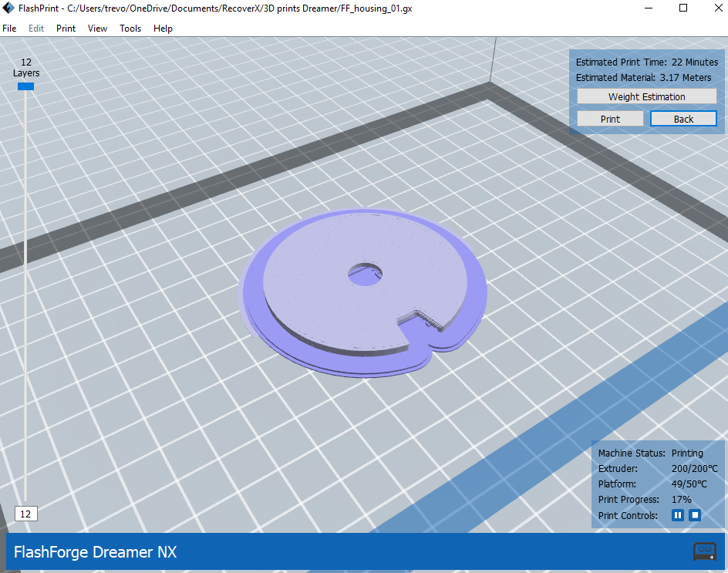
Task: Click Print to start the job
Action: click(610, 118)
